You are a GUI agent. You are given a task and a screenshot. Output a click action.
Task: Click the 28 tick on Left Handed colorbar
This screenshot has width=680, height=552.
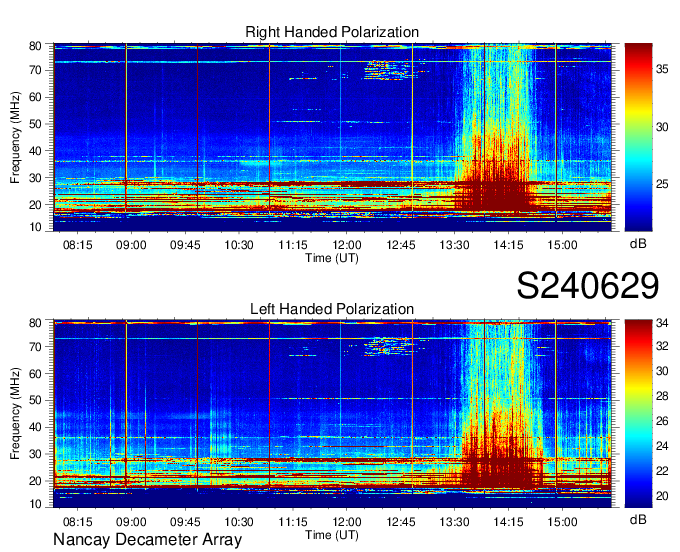pos(662,396)
